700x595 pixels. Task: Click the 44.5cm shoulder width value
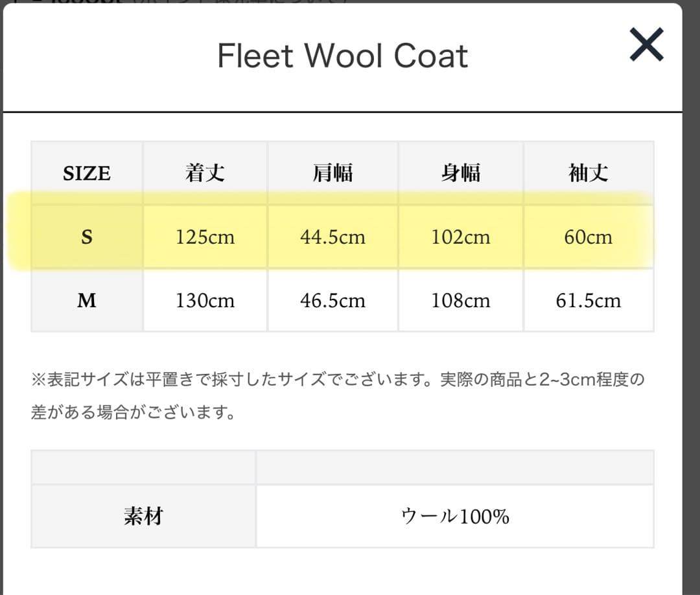click(332, 237)
